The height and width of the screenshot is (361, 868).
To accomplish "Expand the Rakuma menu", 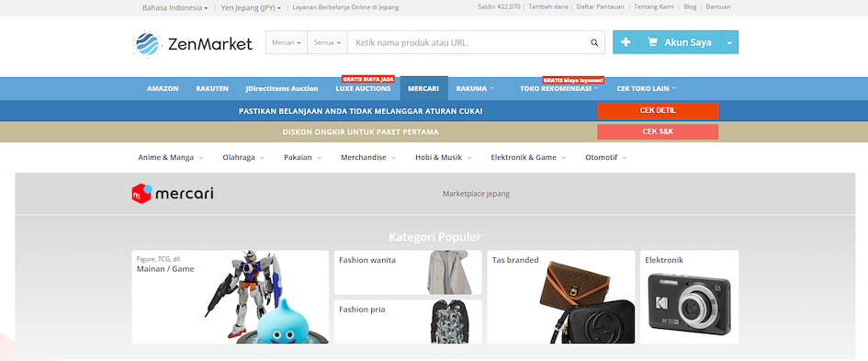I will (x=475, y=88).
